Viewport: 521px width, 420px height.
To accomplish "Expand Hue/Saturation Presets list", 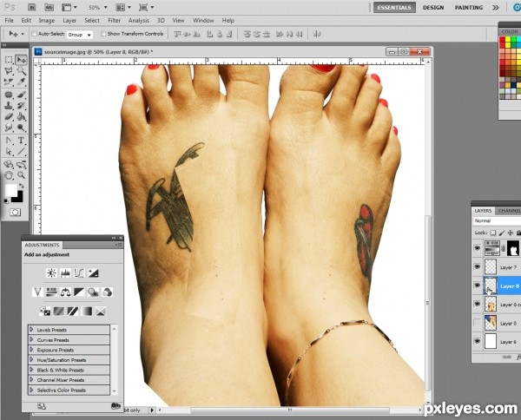I will coord(31,359).
